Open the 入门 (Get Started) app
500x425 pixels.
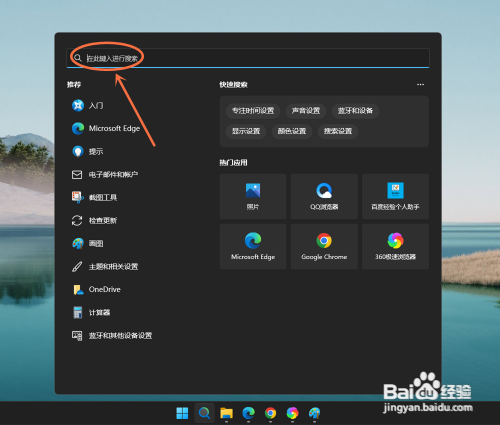[88, 106]
